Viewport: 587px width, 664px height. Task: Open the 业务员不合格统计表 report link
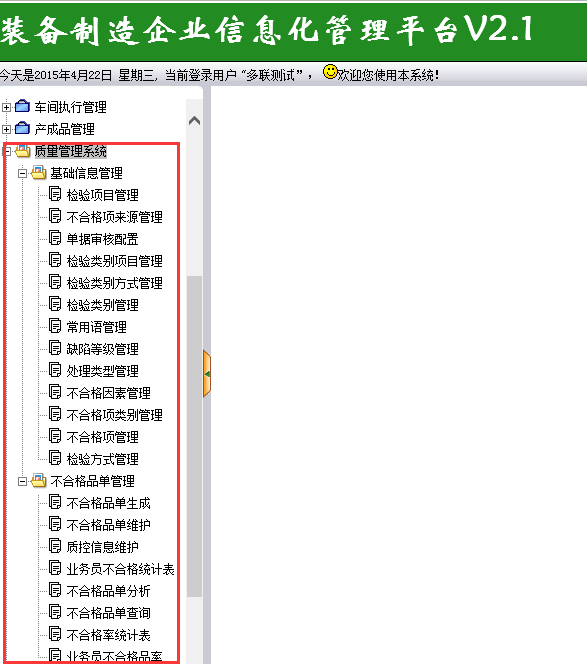121,570
